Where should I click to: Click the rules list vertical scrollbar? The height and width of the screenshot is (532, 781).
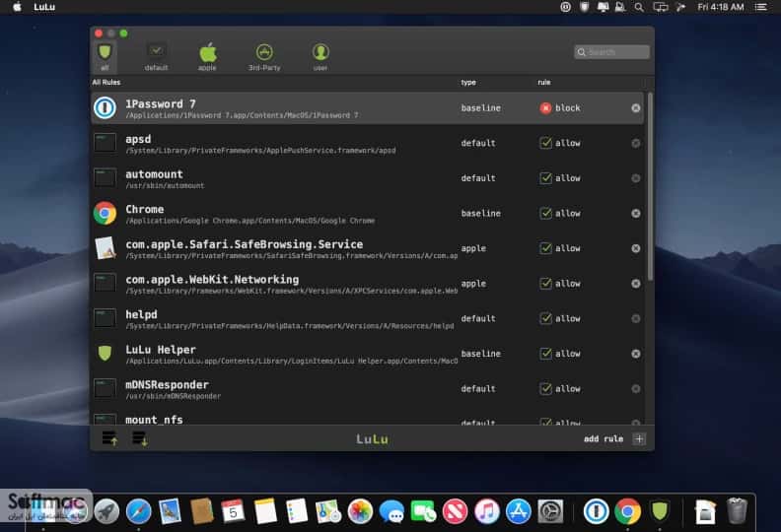point(650,186)
